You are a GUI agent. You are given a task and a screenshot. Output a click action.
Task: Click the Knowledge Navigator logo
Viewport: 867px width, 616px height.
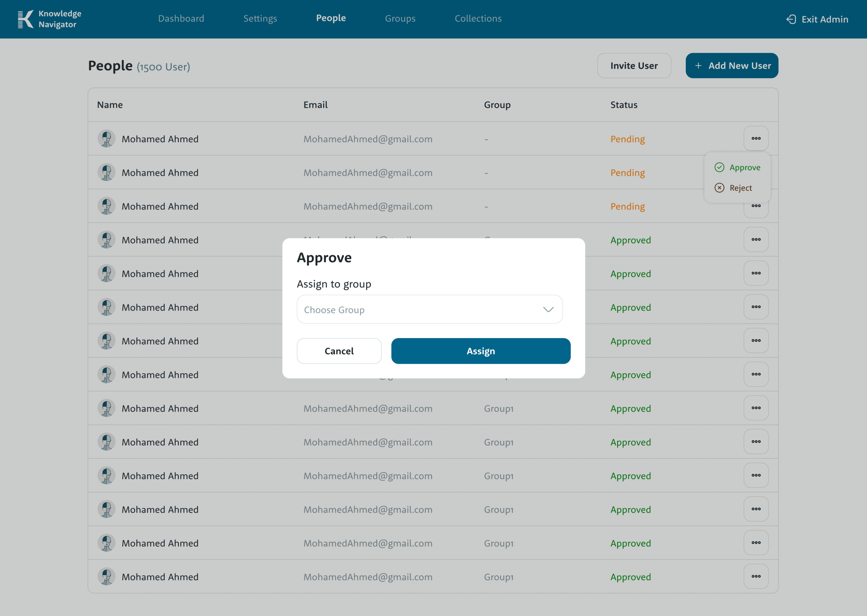[x=49, y=19]
